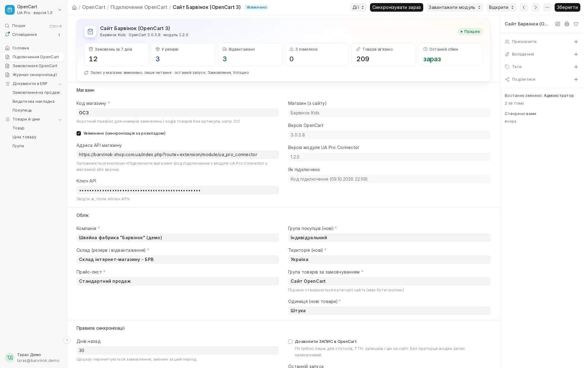Image resolution: width=588 pixels, height=368 pixels.
Task: Click the Taras Demo user avatar
Action: 10,358
